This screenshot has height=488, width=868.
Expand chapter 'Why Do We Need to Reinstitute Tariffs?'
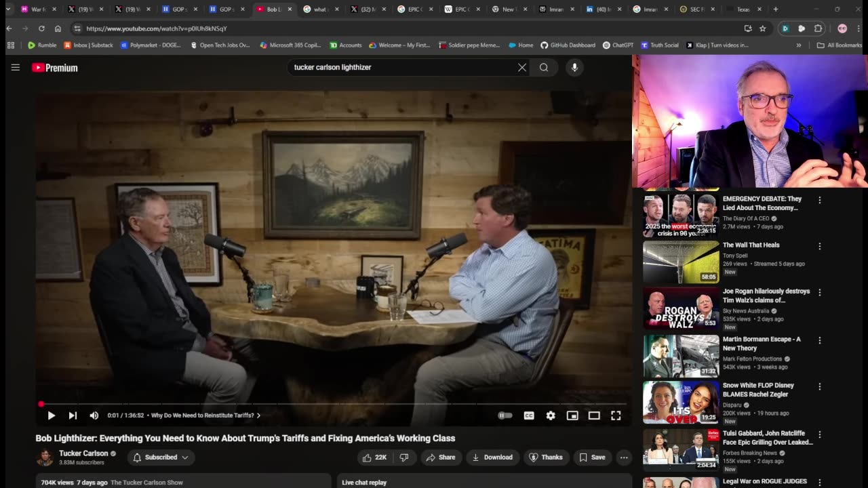(205, 415)
